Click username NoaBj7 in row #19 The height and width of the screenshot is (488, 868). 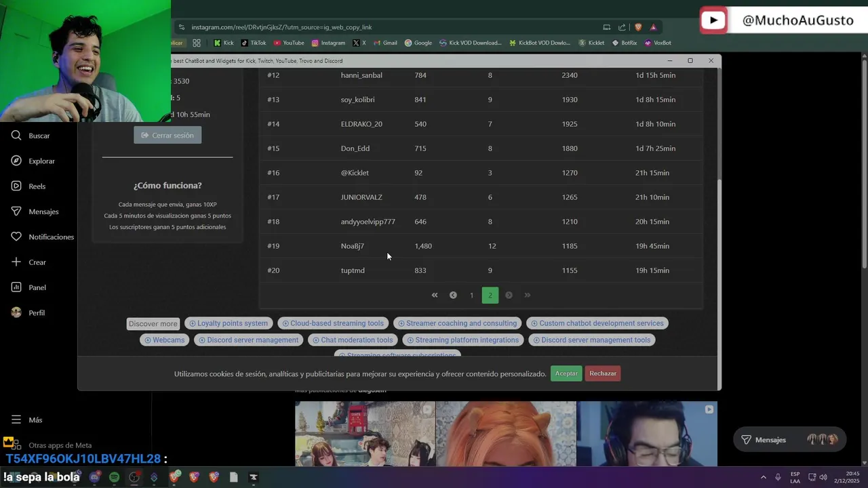click(x=353, y=246)
